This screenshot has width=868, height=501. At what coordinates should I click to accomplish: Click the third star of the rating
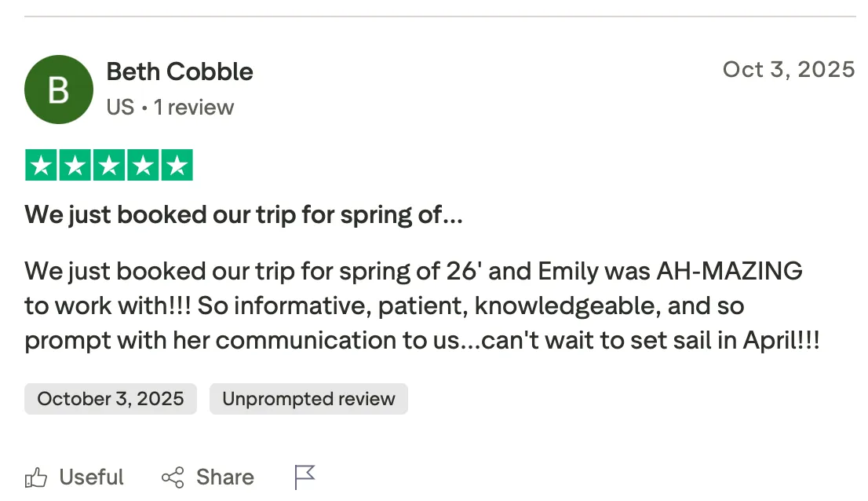(x=109, y=166)
